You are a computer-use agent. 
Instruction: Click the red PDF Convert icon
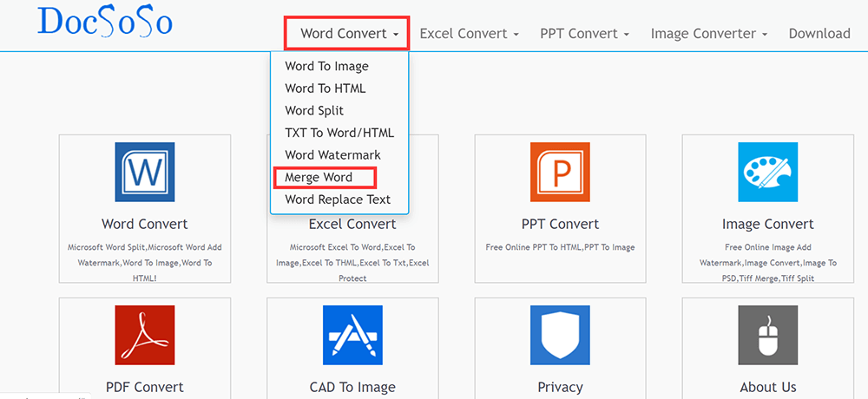[145, 335]
